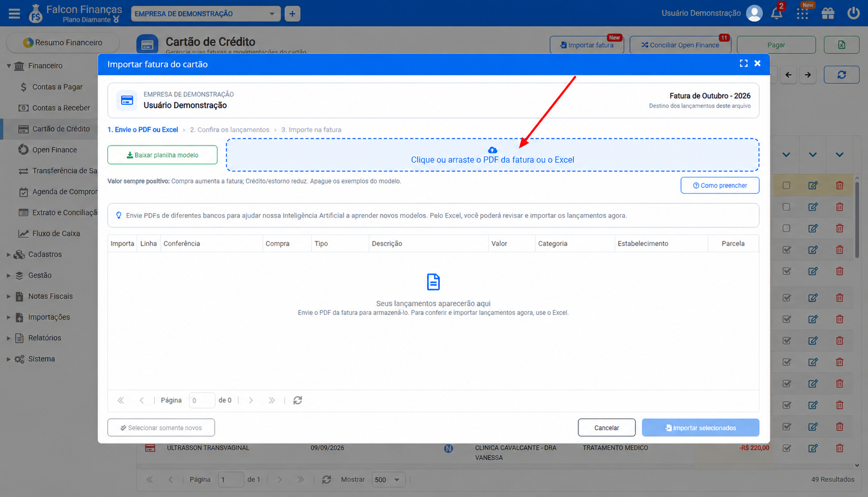
Task: Click Selecionar somente novos button
Action: point(161,428)
